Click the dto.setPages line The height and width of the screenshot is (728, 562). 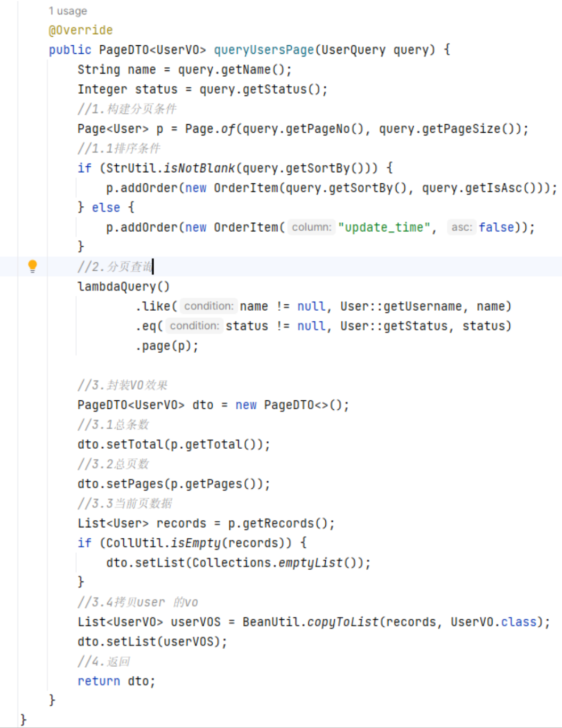point(173,484)
